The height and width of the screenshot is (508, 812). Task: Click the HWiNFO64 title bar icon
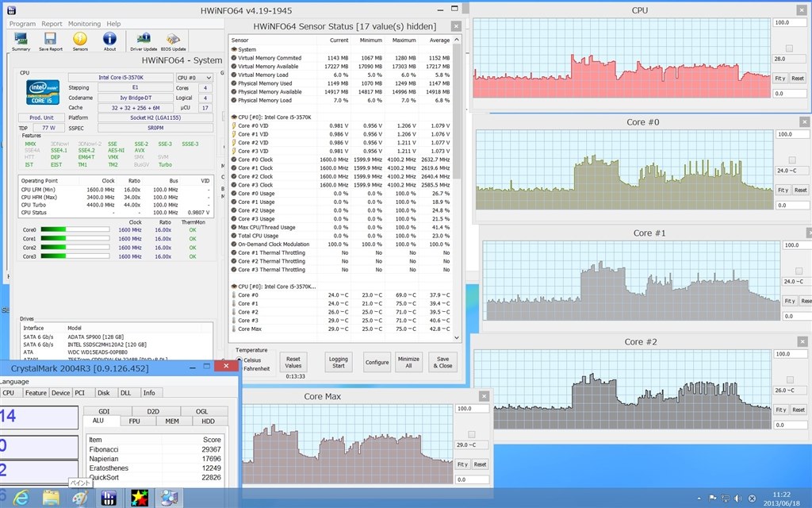tap(11, 10)
